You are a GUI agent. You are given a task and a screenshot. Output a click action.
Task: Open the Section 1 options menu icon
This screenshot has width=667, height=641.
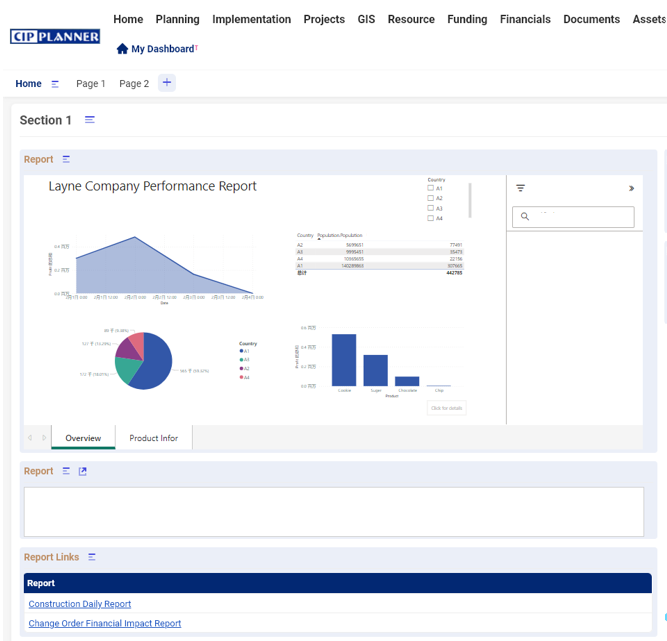coord(89,120)
